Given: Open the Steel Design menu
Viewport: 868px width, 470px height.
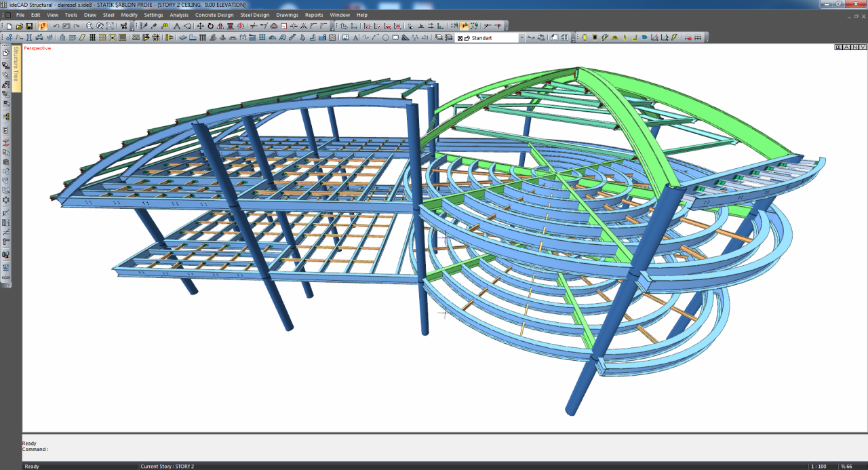Looking at the screenshot, I should point(254,15).
